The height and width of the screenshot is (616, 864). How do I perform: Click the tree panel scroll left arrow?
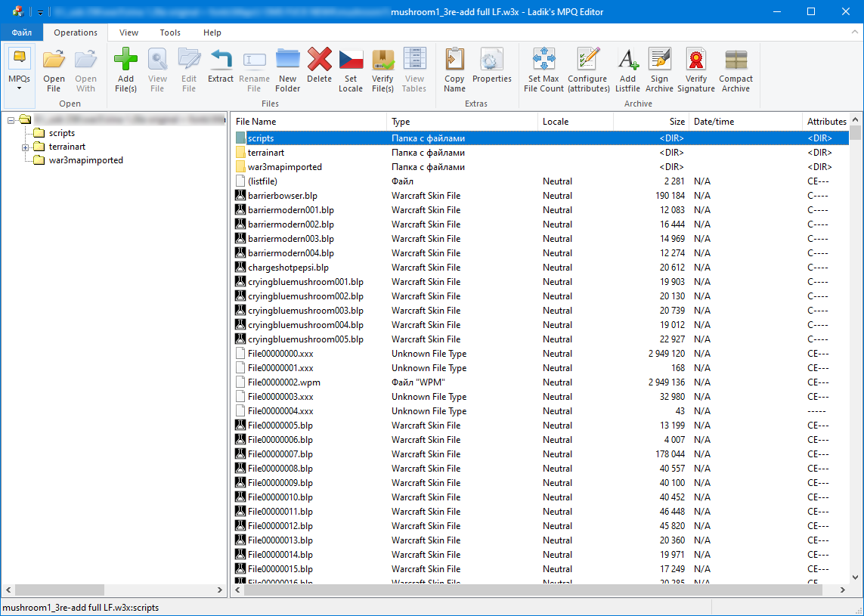click(8, 590)
